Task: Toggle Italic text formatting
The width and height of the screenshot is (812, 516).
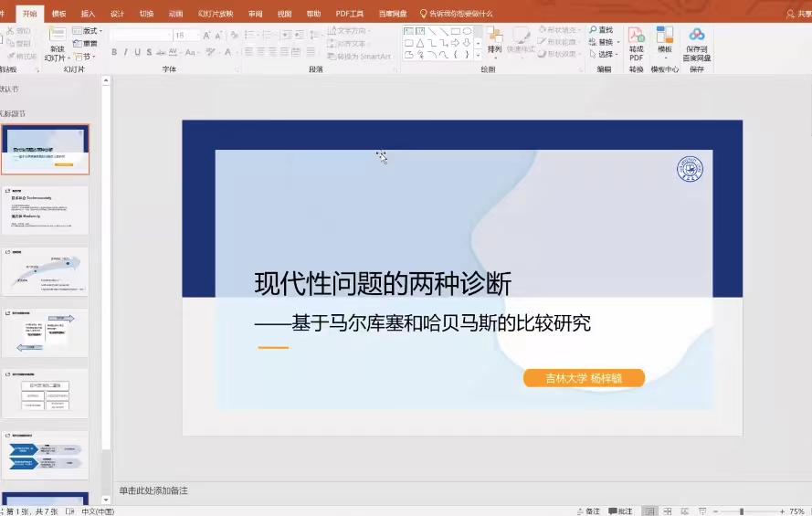Action: (x=126, y=52)
